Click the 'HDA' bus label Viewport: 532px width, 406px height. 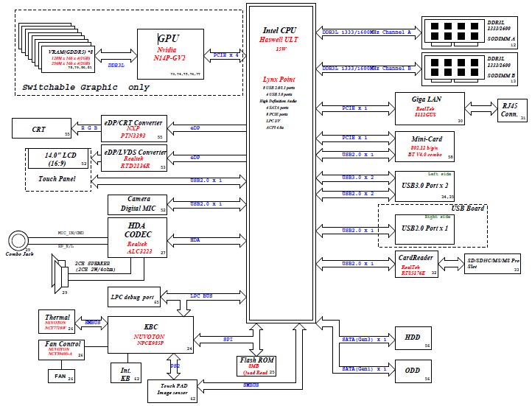(x=195, y=240)
